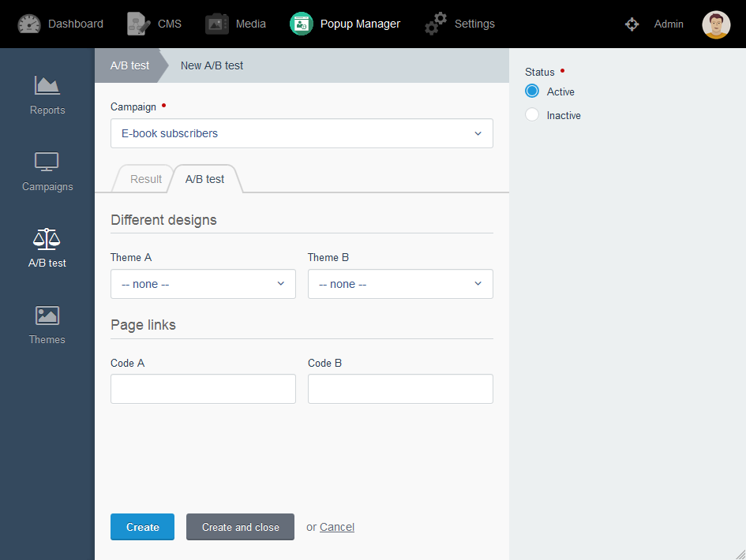Open the Theme B dropdown

(400, 284)
